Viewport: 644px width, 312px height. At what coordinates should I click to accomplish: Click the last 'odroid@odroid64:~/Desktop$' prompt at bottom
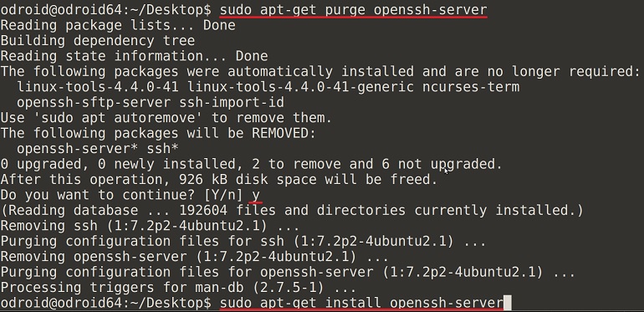coord(106,303)
